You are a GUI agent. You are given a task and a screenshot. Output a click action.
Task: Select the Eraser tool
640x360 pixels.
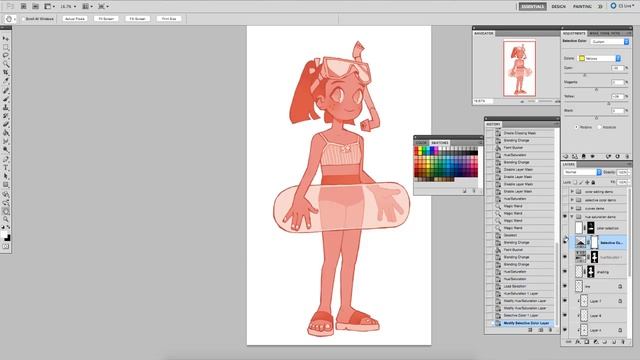point(6,125)
